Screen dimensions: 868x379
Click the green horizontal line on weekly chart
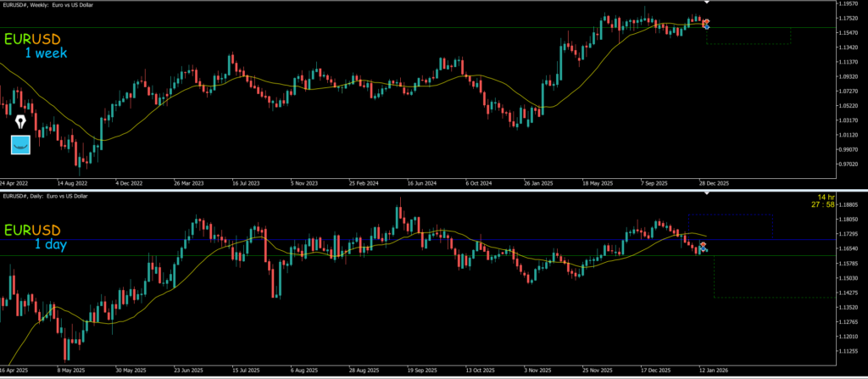pos(339,28)
